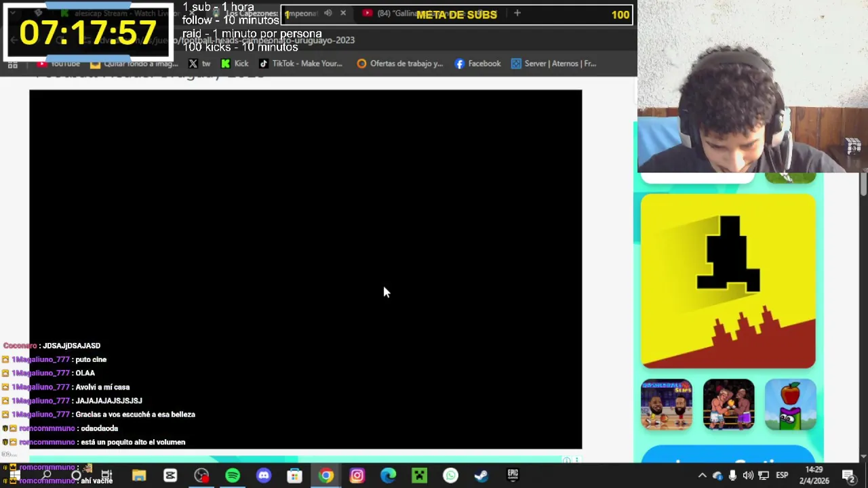Open the Spotify taskbar icon
Viewport: 868px width, 488px height.
[233, 476]
